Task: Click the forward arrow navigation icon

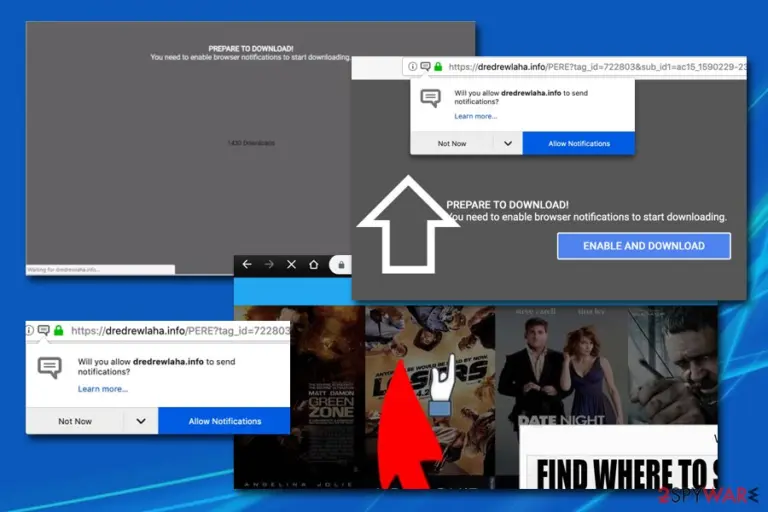Action: coord(269,264)
